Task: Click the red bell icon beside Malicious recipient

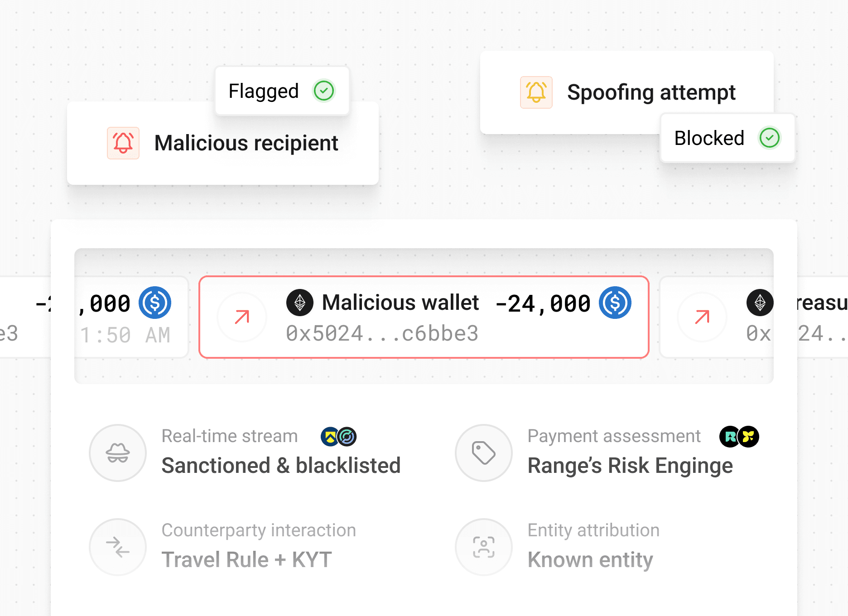Action: coord(123,143)
